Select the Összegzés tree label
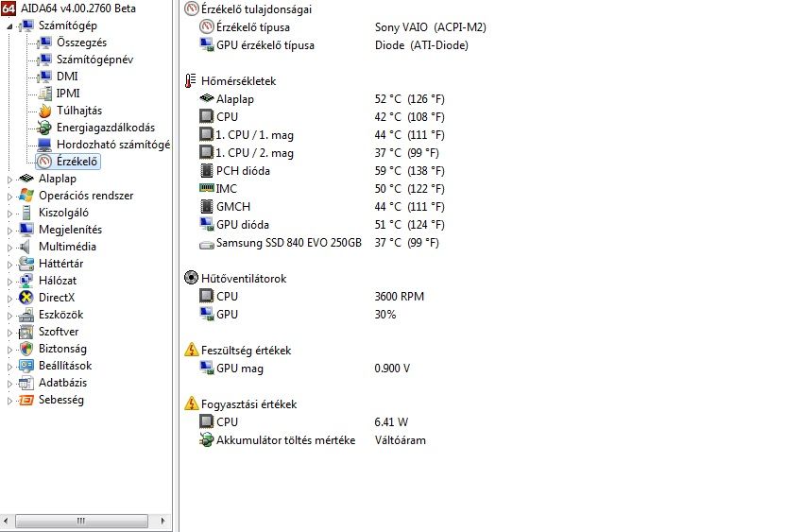 (81, 43)
